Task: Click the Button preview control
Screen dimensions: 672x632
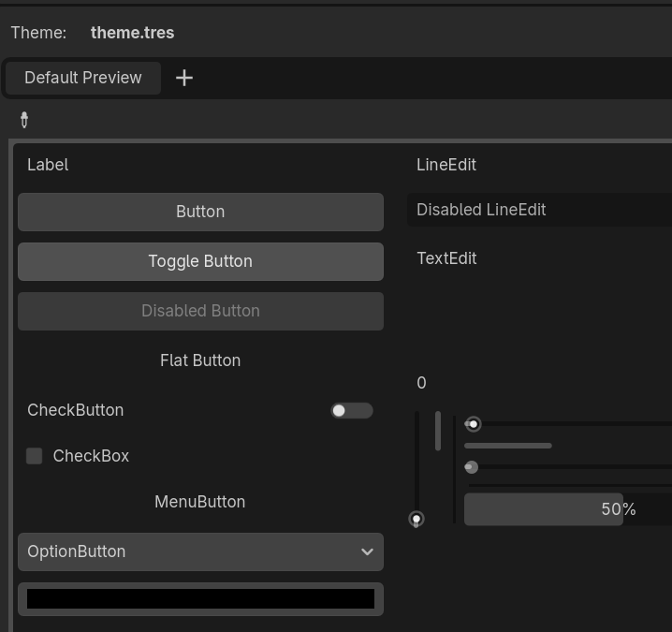Action: tap(200, 212)
